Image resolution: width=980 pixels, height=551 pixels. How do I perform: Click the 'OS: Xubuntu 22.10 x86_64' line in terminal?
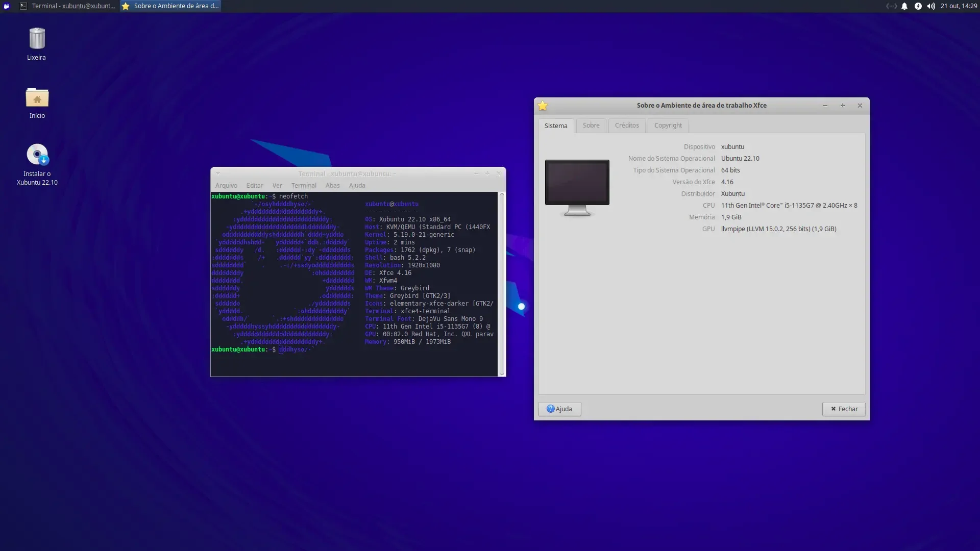click(408, 219)
